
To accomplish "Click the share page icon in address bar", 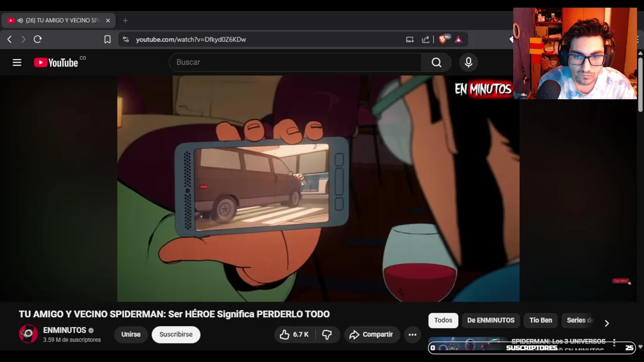I will (x=426, y=39).
